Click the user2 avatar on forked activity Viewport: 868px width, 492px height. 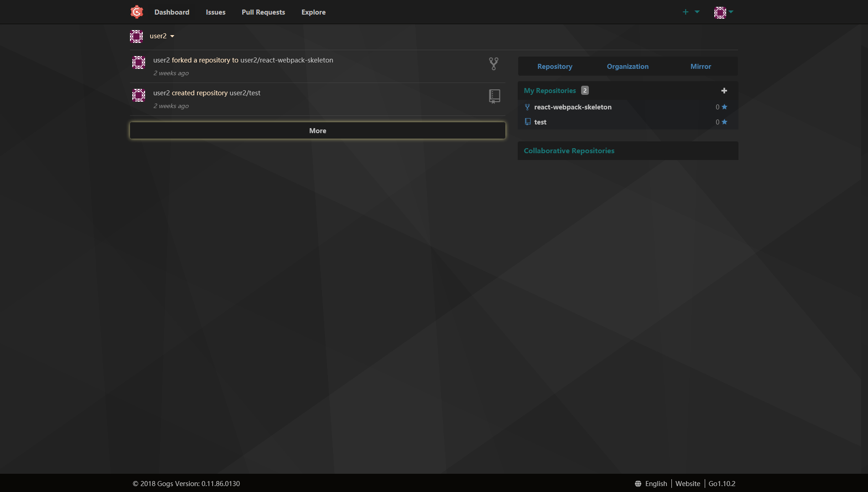point(139,62)
